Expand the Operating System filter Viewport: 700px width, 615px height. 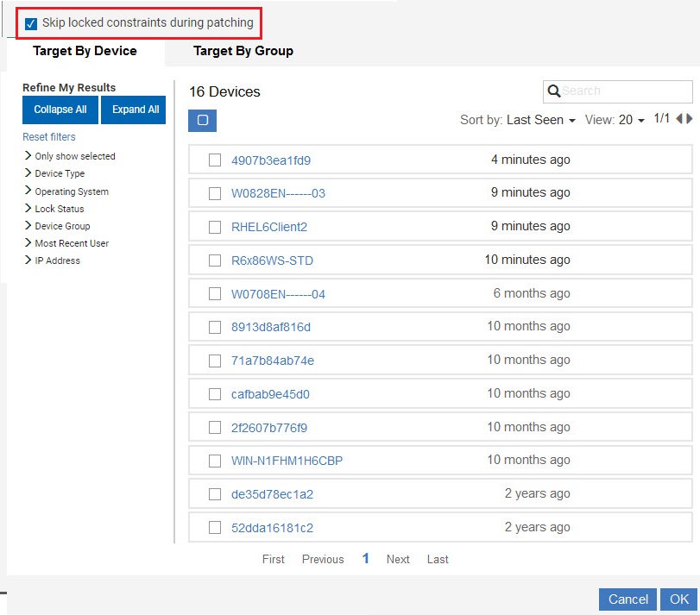pos(71,191)
